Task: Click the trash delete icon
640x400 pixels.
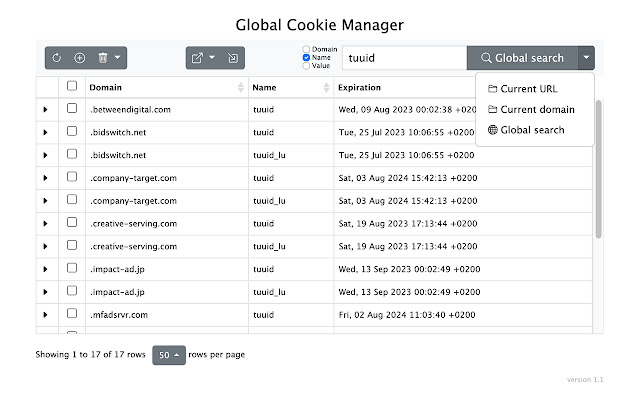Action: click(102, 58)
